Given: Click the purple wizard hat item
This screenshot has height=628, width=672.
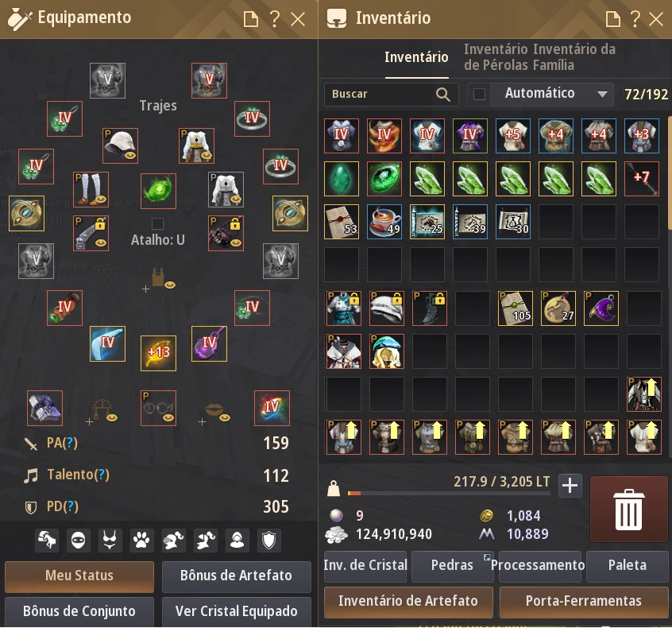Looking at the screenshot, I should [x=601, y=308].
